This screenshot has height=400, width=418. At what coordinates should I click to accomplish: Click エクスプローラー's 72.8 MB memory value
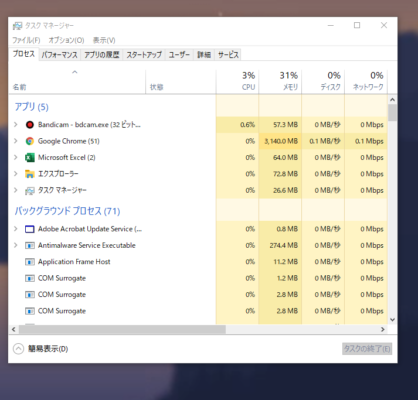click(x=285, y=174)
